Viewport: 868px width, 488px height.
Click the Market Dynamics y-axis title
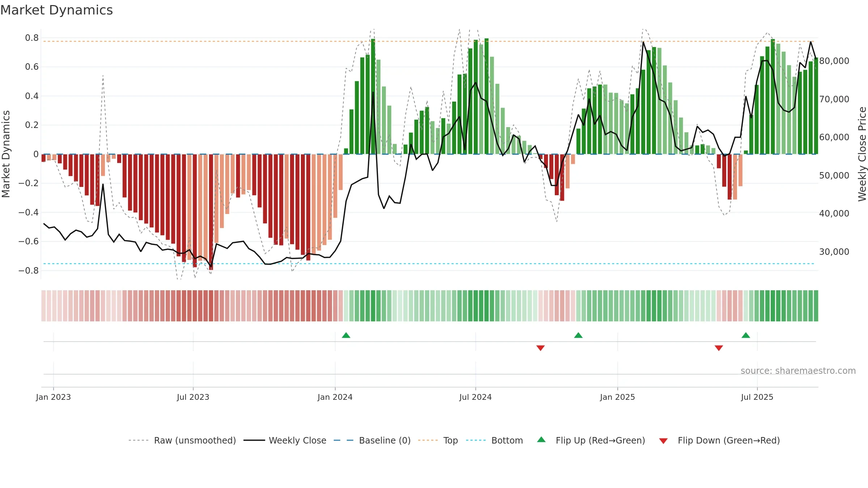coord(6,154)
